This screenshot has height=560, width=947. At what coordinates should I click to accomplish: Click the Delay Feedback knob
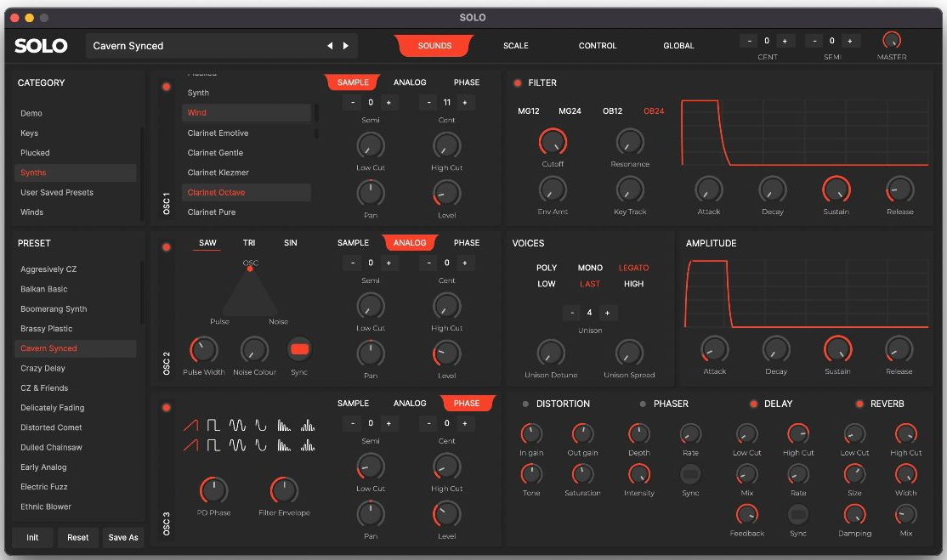coord(747,514)
